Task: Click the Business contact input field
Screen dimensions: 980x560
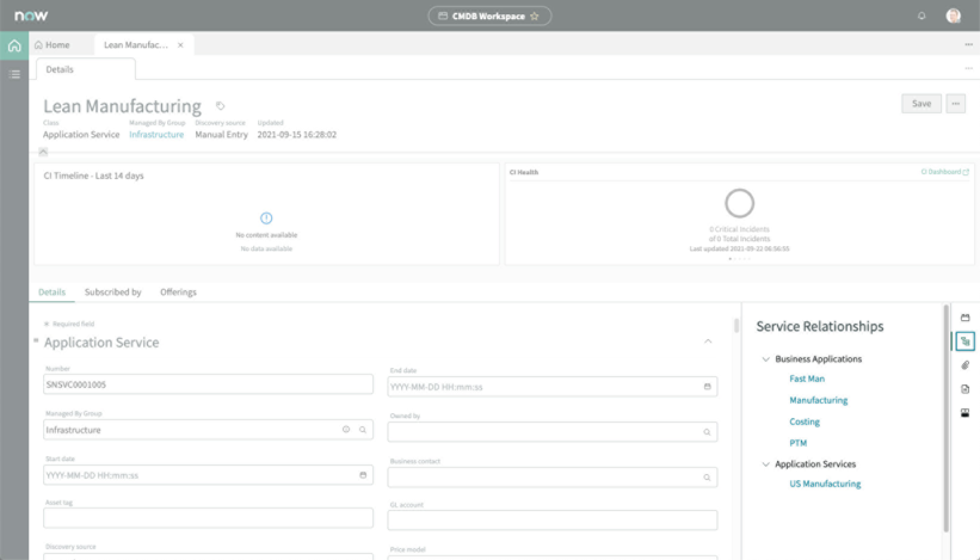Action: (x=553, y=478)
